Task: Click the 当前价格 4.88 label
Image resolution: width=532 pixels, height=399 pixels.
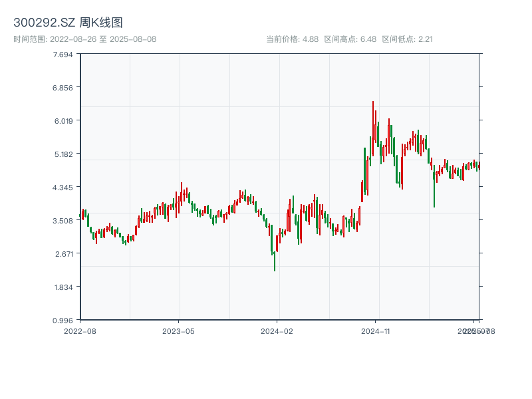Action: point(292,39)
